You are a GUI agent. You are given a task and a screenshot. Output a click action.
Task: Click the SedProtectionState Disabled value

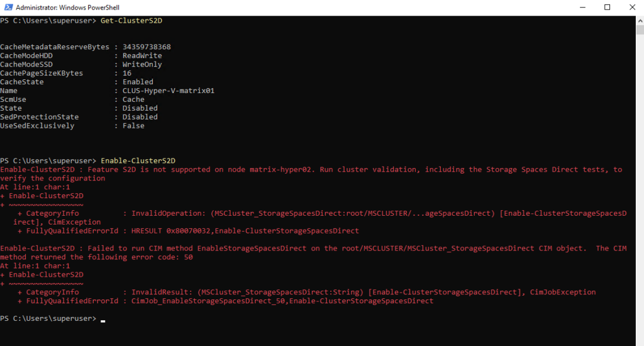pos(140,117)
